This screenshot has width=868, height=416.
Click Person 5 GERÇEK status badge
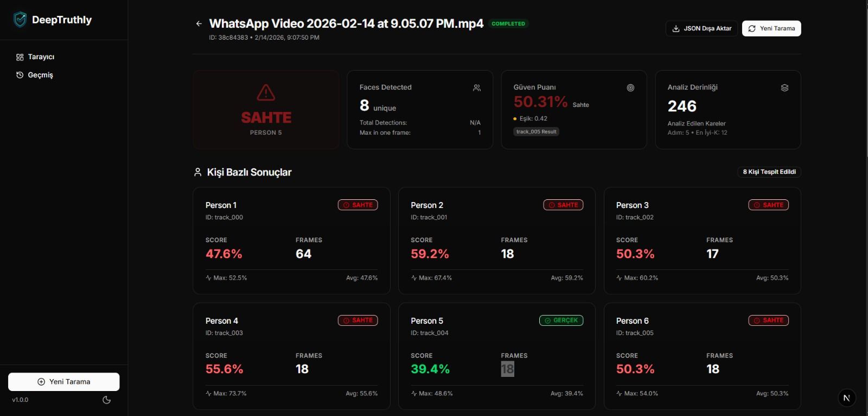pos(561,320)
